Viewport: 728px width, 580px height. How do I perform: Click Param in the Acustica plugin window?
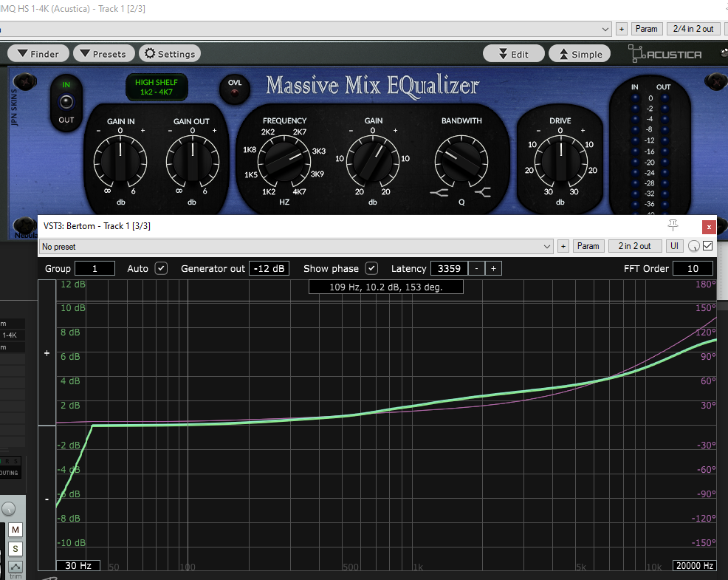pyautogui.click(x=646, y=29)
